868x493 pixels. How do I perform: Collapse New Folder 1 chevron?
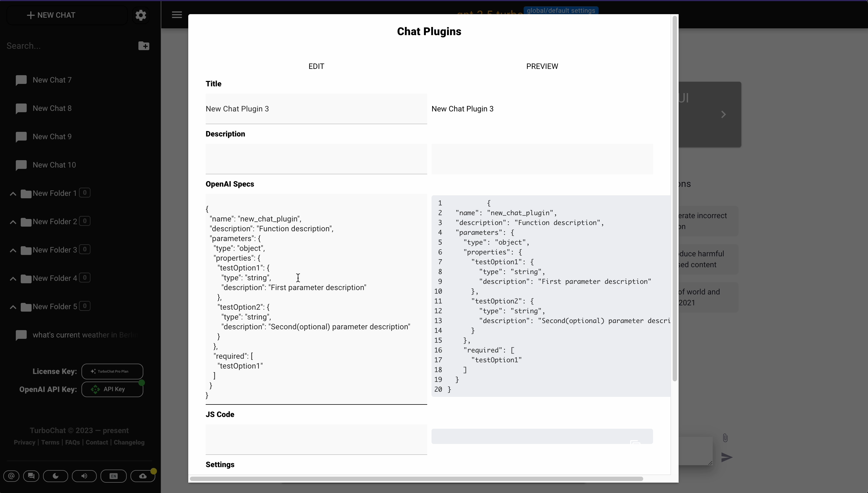click(x=13, y=194)
